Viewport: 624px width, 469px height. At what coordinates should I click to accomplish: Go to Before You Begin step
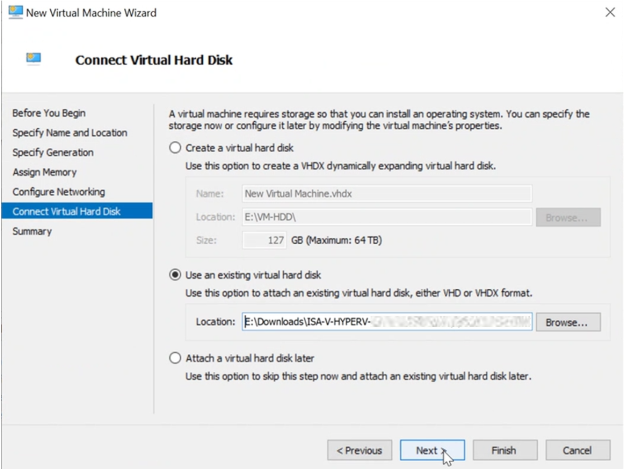coord(49,113)
